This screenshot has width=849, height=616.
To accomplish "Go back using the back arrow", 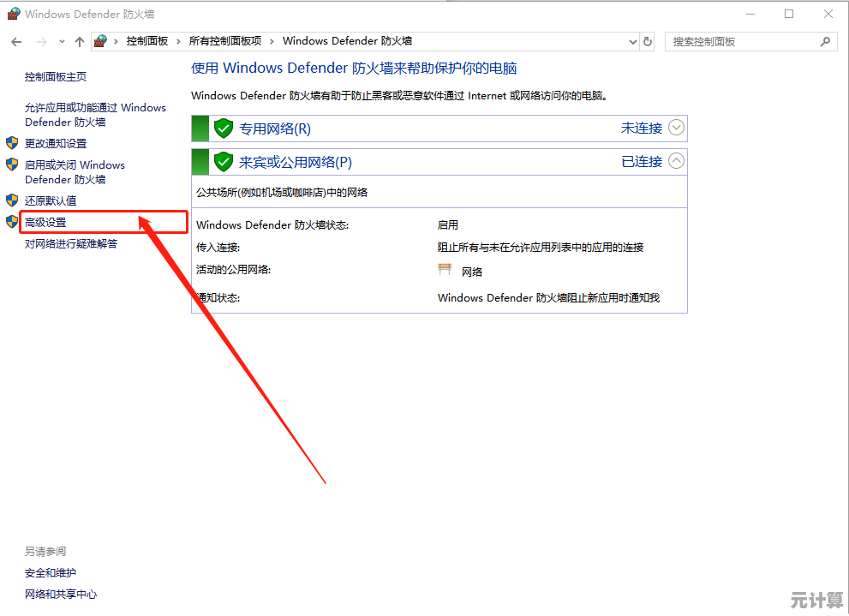I will 16,42.
